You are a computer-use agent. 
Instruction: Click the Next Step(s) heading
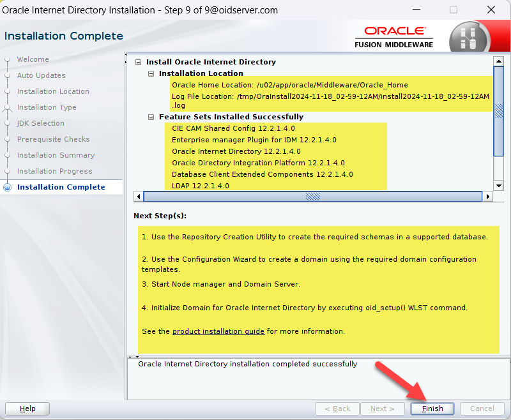click(x=160, y=216)
